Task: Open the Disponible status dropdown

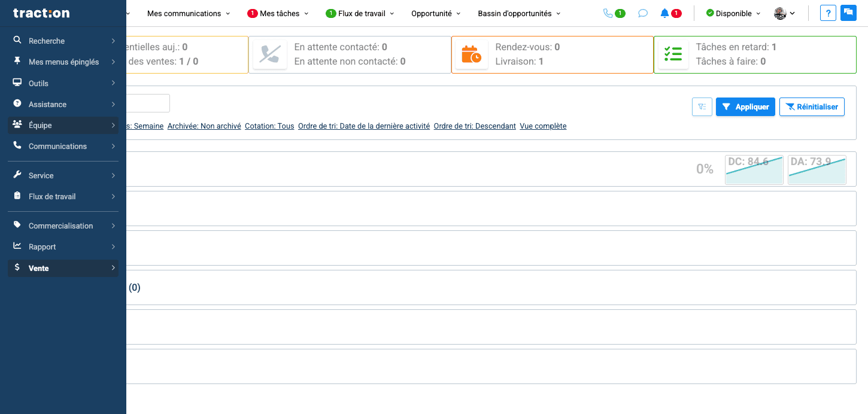Action: tap(733, 13)
